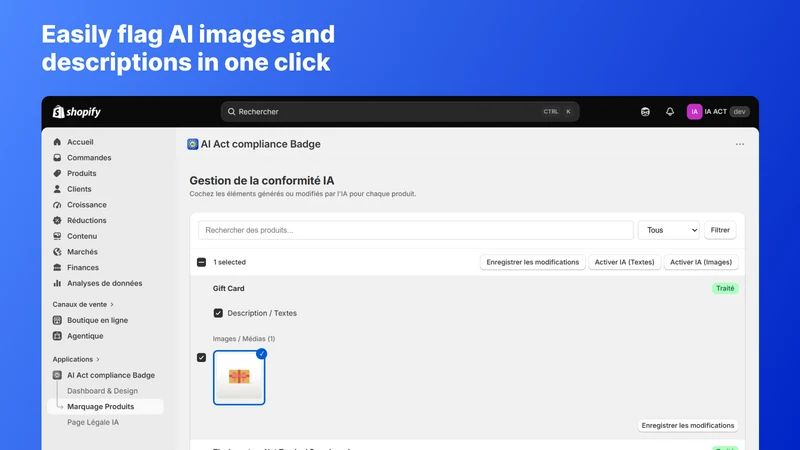Expand the Applications section chevron
Screen dimensions: 800x450
tap(97, 360)
